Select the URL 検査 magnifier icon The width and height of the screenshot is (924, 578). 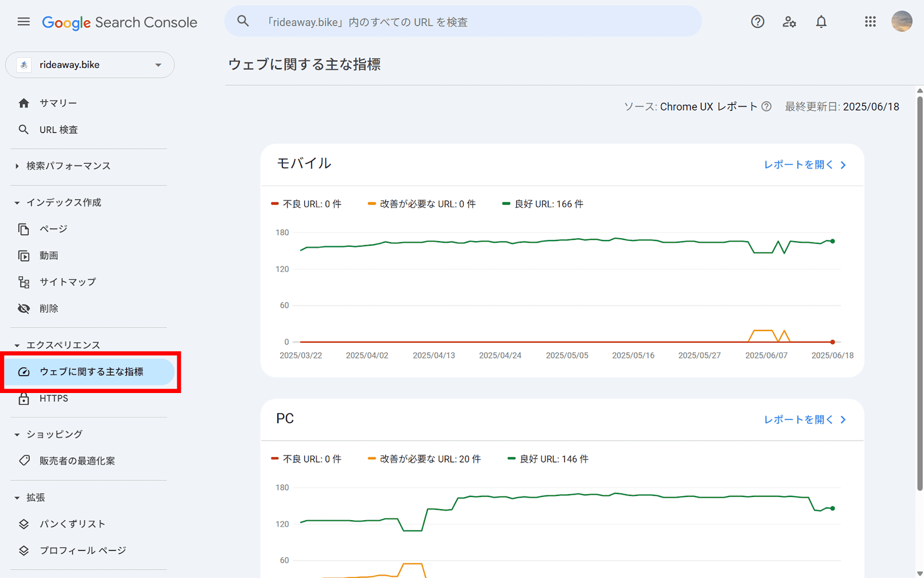(x=24, y=129)
